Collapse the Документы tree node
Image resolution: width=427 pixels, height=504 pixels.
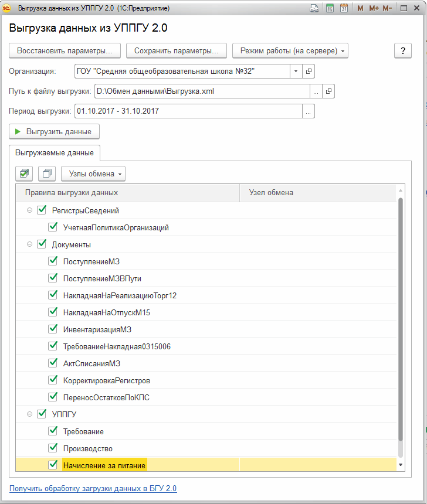29,244
